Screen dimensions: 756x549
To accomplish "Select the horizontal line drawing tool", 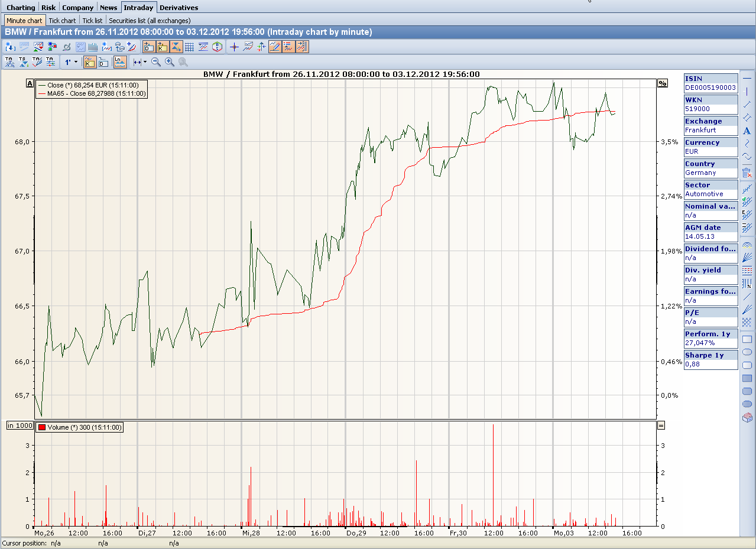I will pyautogui.click(x=747, y=78).
